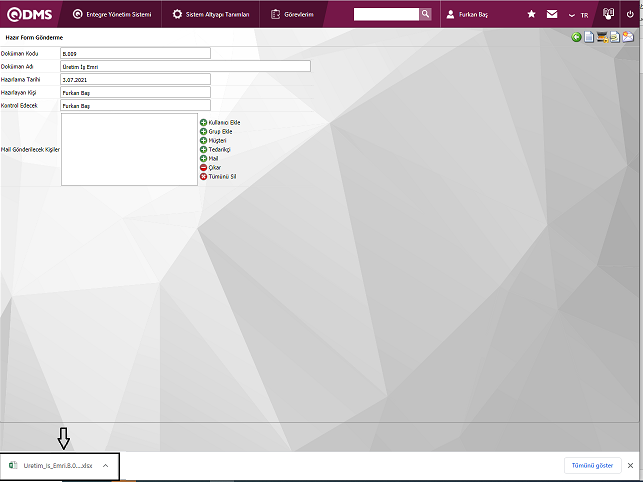Click the Kullanıcı Ekle link
643x482 pixels.
(224, 122)
